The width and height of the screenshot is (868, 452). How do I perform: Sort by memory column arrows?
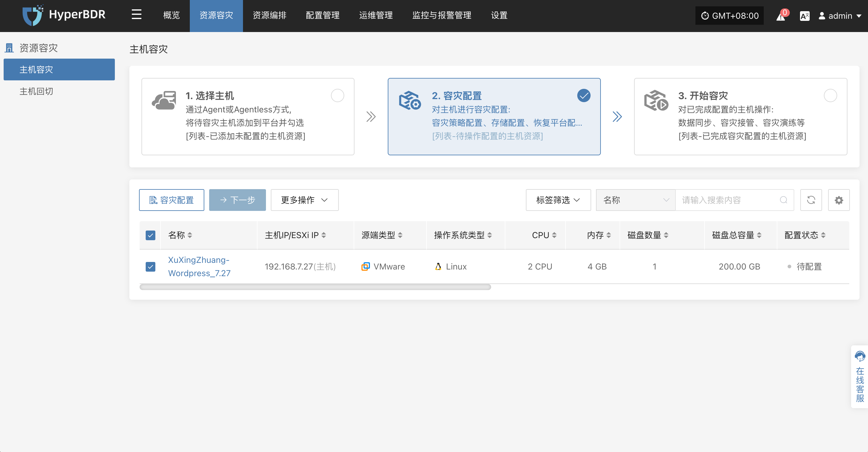[x=609, y=235]
